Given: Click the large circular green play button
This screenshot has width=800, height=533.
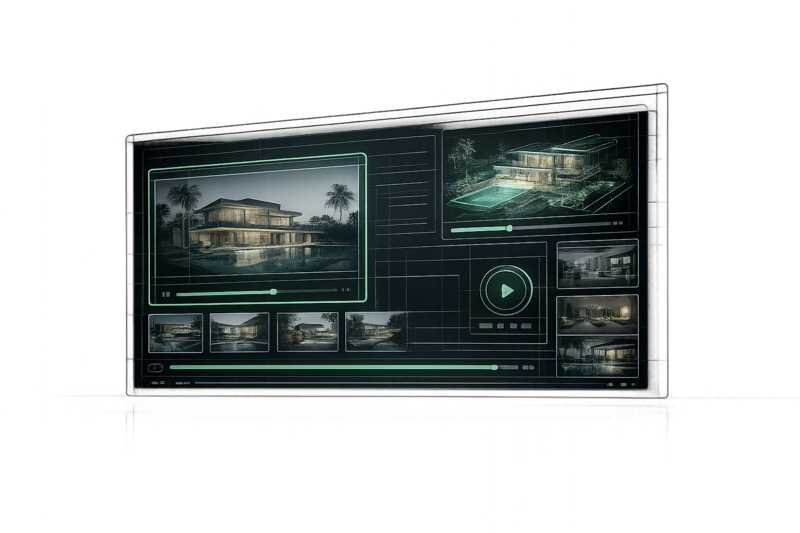Looking at the screenshot, I should pyautogui.click(x=506, y=290).
